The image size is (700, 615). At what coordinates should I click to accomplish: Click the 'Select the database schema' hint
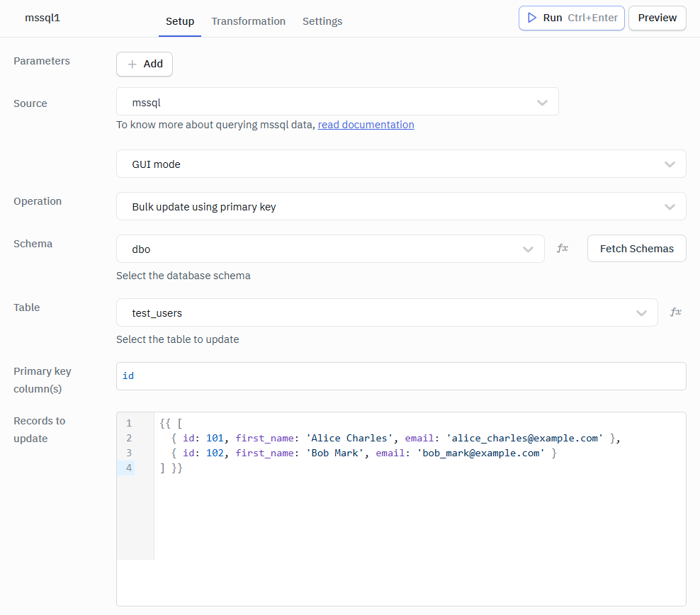184,276
